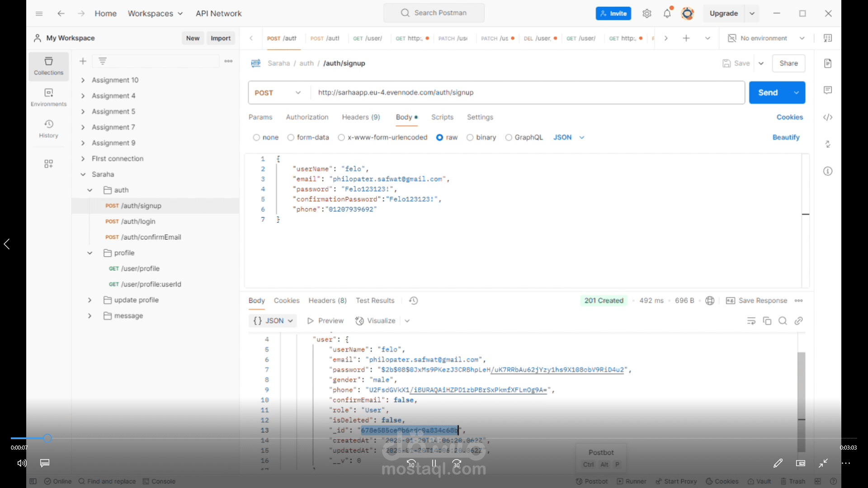Switch to the Scripts tab
This screenshot has height=488, width=868.
coord(442,117)
